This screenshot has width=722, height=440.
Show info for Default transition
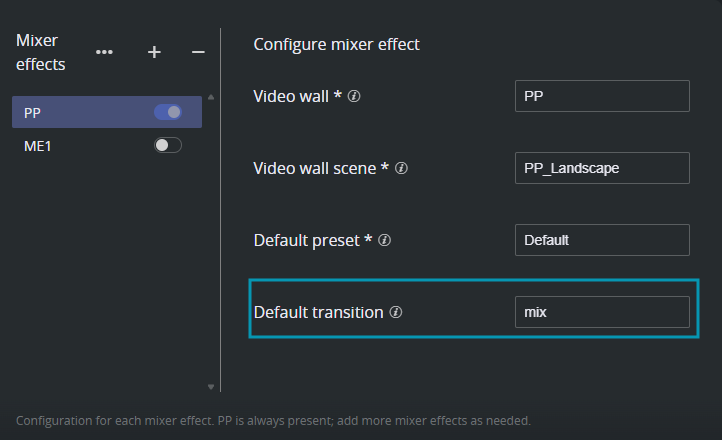coord(396,312)
